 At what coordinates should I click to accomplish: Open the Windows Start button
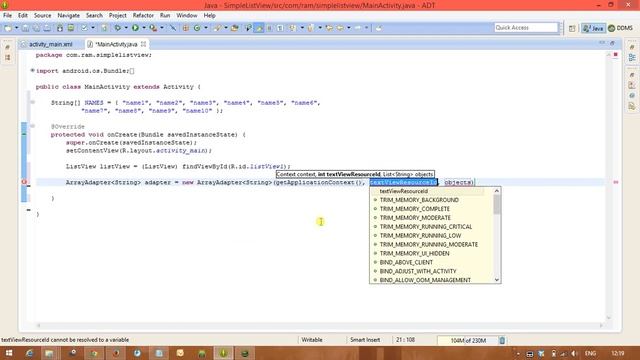coord(8,353)
